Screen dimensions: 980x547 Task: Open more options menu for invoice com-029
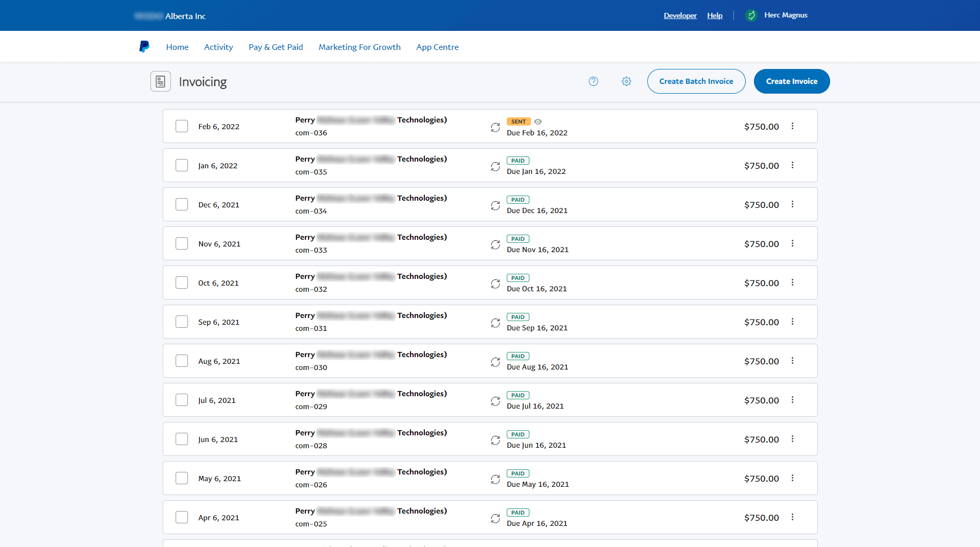[793, 400]
